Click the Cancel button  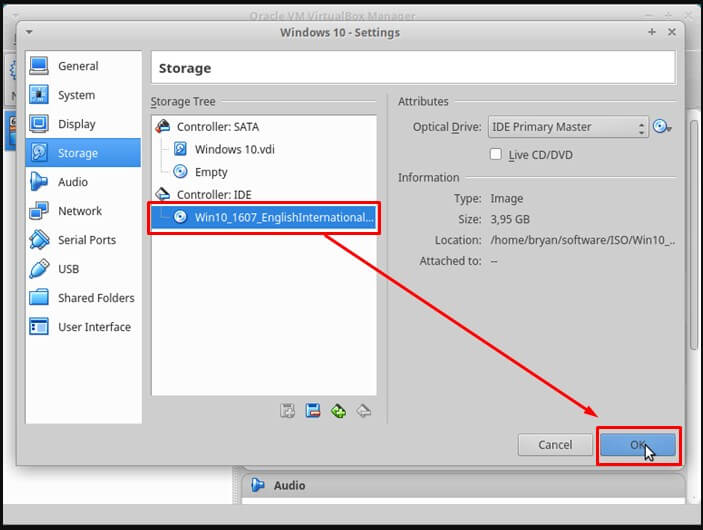tap(555, 445)
